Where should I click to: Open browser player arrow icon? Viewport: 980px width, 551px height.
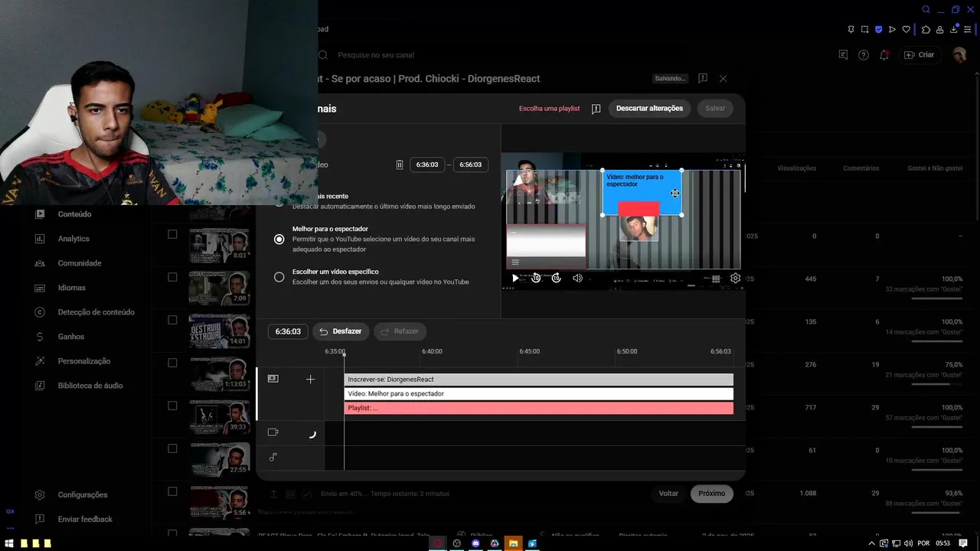892,30
